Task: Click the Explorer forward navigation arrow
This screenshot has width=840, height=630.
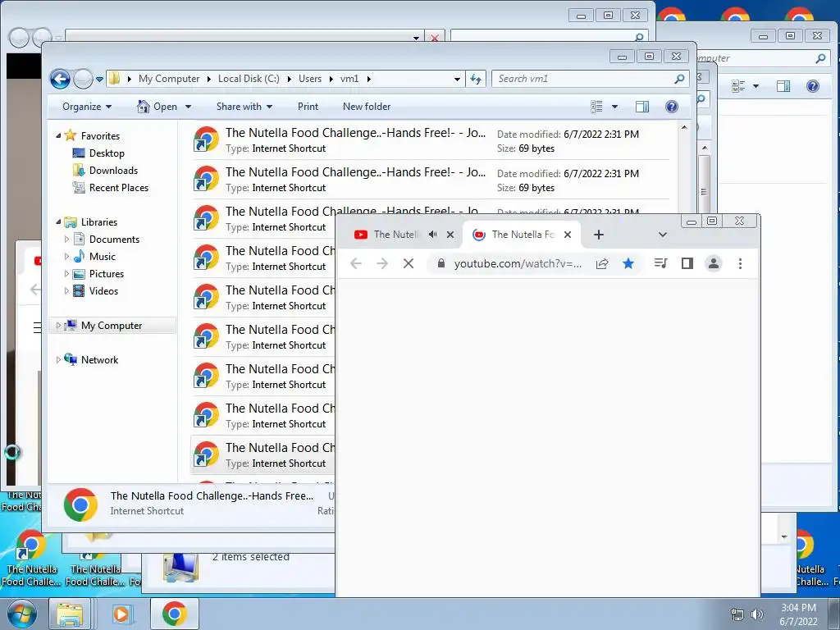Action: 83,80
